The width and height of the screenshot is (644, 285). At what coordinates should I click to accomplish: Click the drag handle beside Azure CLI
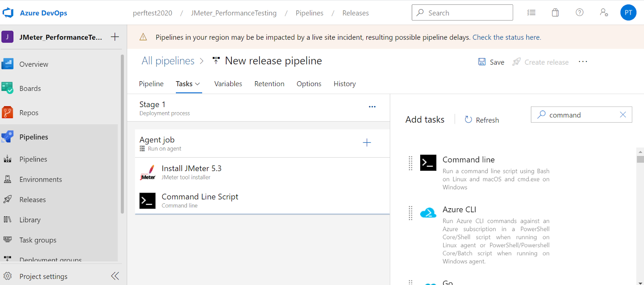[411, 213]
